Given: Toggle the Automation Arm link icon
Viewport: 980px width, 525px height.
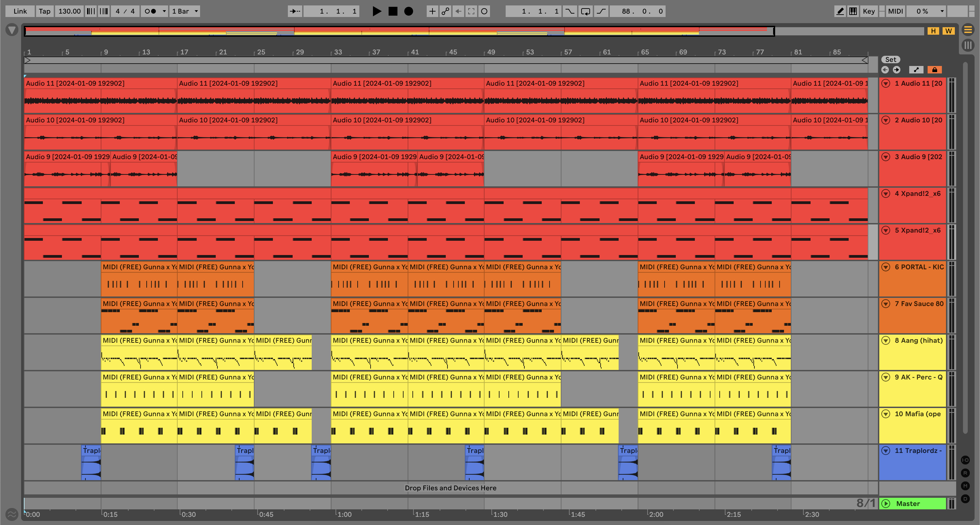Looking at the screenshot, I should [x=445, y=12].
